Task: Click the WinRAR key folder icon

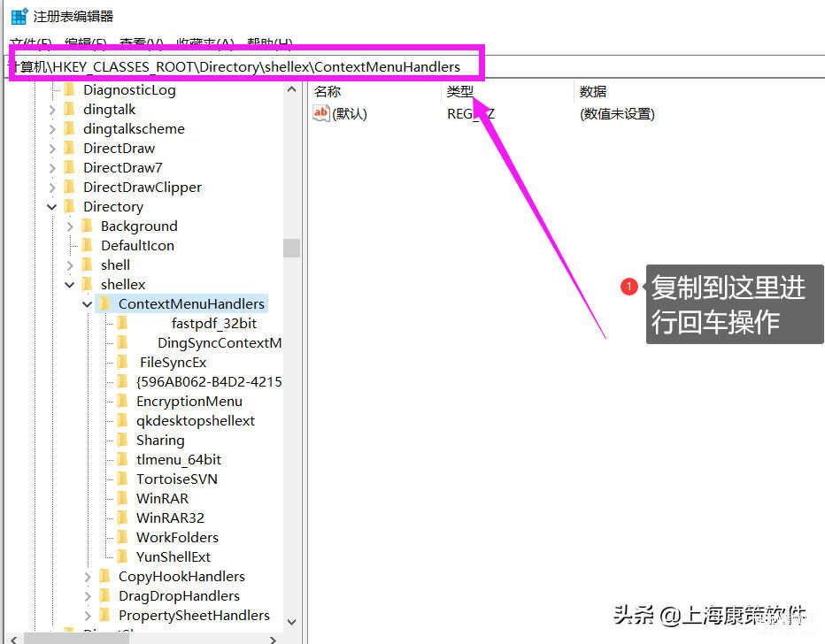Action: [x=122, y=498]
